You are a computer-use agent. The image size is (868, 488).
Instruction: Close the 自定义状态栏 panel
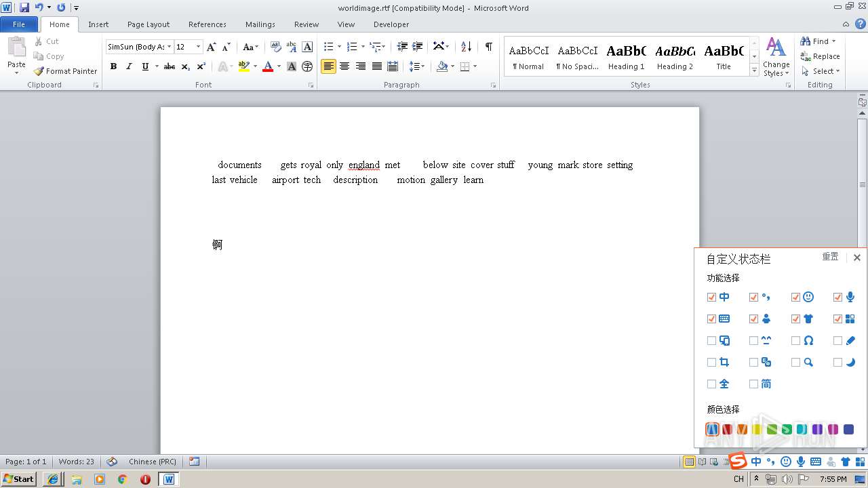[x=857, y=258]
